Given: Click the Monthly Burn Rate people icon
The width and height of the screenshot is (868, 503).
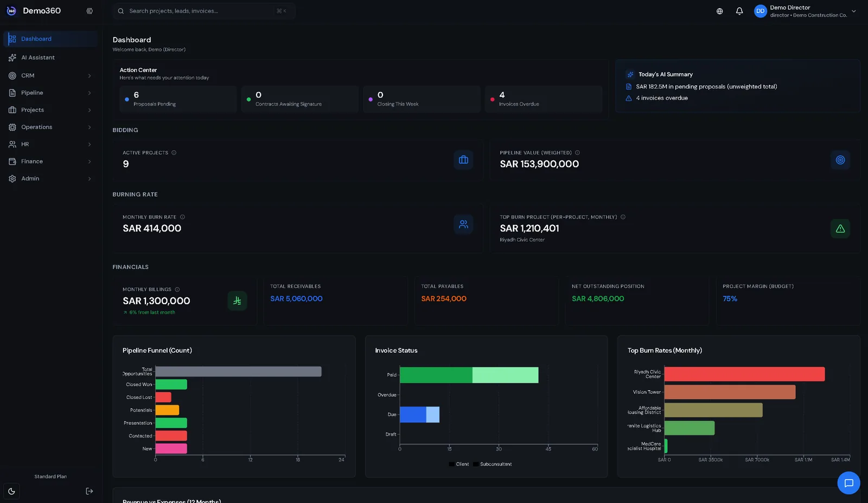Looking at the screenshot, I should (x=463, y=224).
